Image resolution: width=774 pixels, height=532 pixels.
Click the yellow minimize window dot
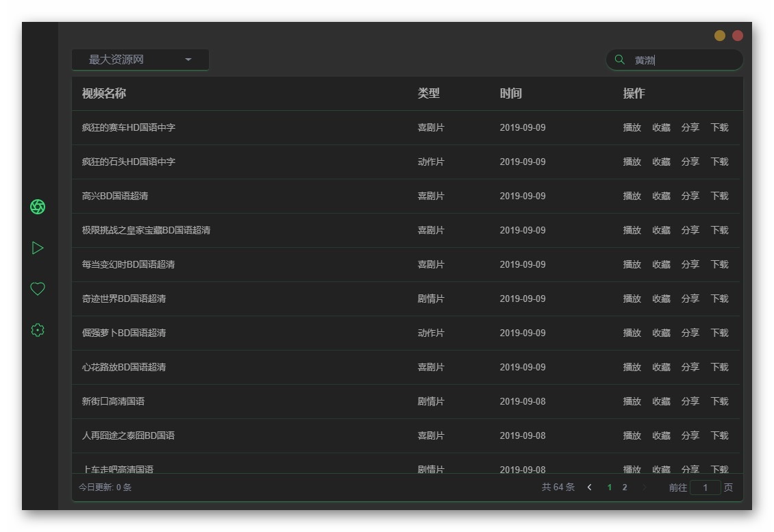coord(720,36)
